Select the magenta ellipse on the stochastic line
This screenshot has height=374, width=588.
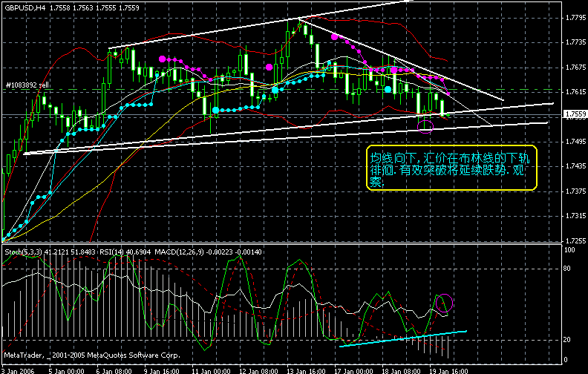[445, 303]
